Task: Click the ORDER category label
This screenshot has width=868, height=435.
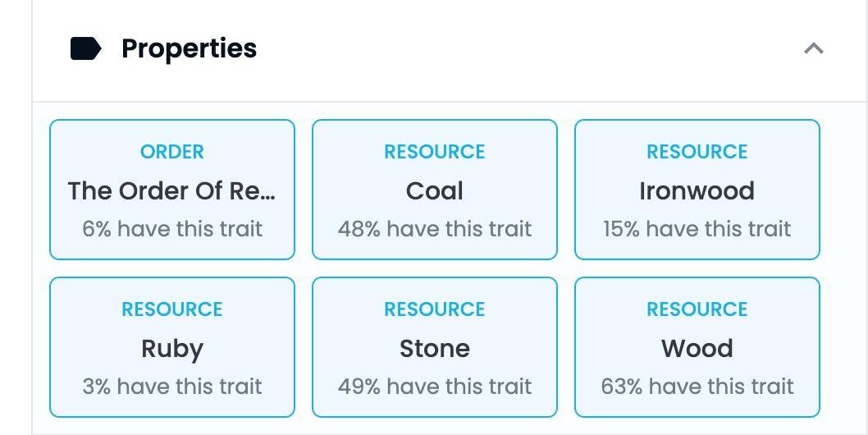Action: point(172,151)
